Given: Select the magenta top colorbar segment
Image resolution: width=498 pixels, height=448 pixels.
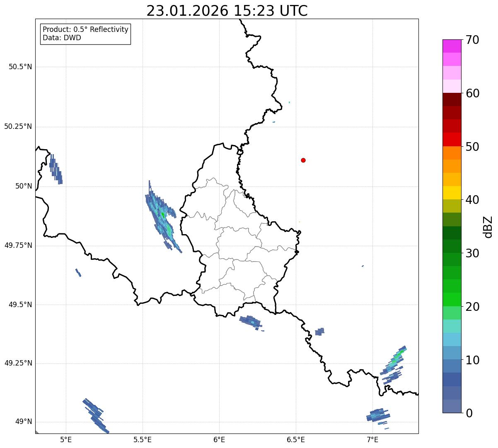Looking at the screenshot, I should 452,46.
